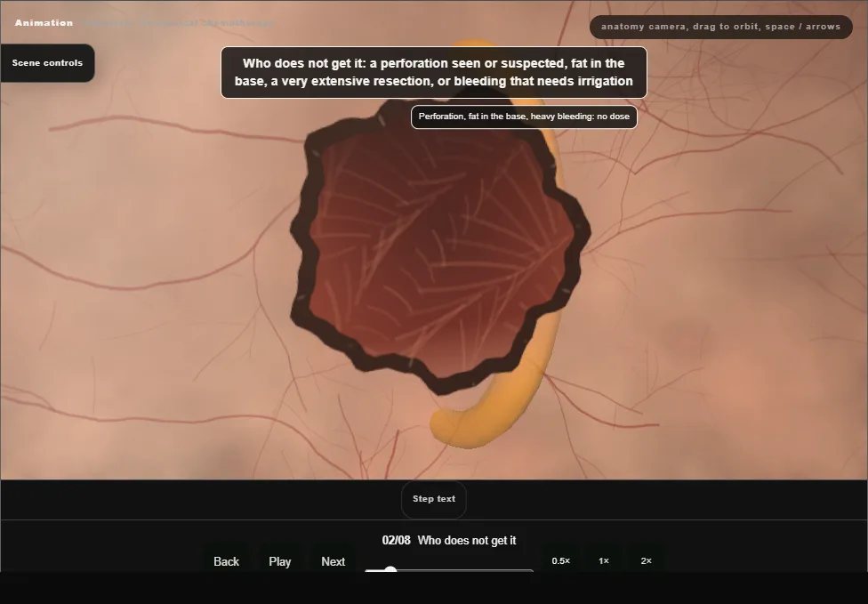Screen dimensions: 868x604
Task: Play the animation
Action: click(280, 561)
